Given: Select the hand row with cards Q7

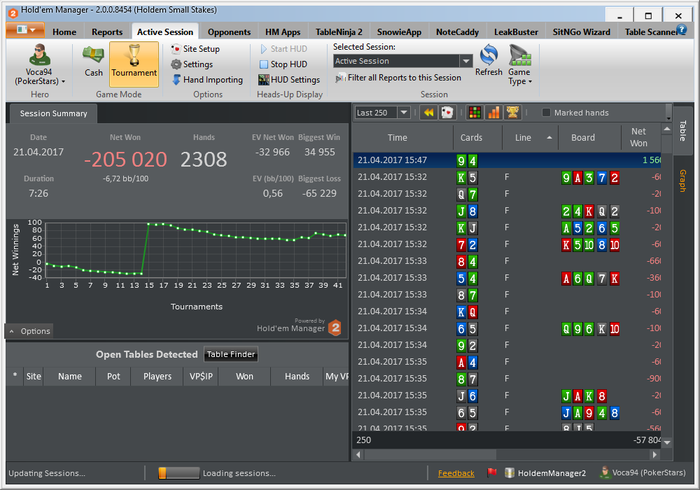Looking at the screenshot, I should (x=507, y=194).
